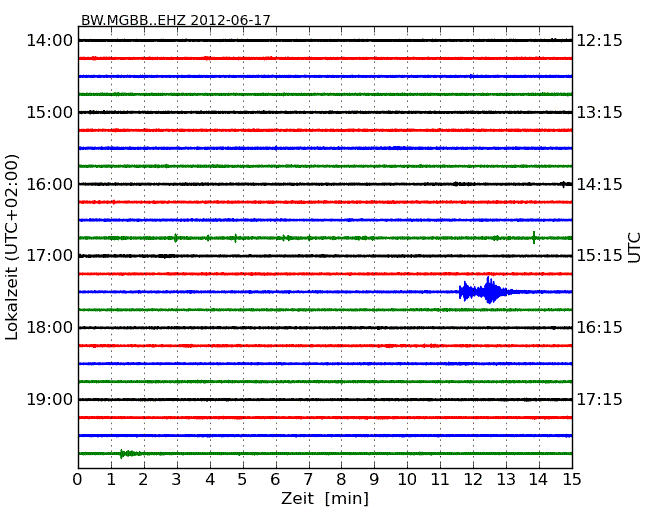Click the 18:00 local time label
650x520 pixels.
click(x=49, y=328)
